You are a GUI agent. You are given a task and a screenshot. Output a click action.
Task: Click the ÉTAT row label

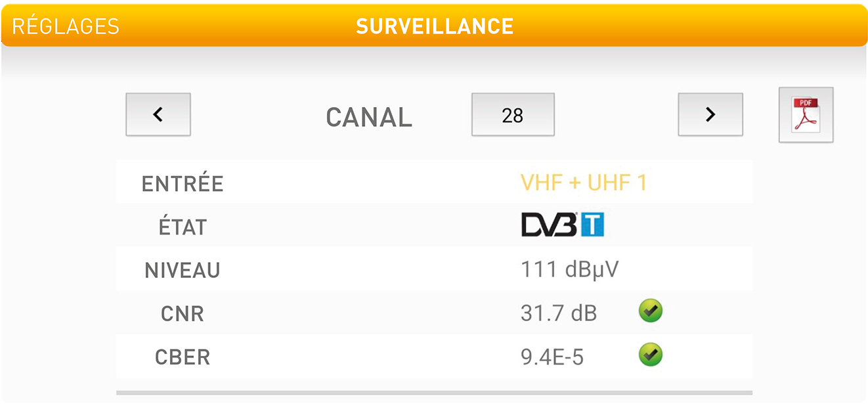click(x=183, y=227)
